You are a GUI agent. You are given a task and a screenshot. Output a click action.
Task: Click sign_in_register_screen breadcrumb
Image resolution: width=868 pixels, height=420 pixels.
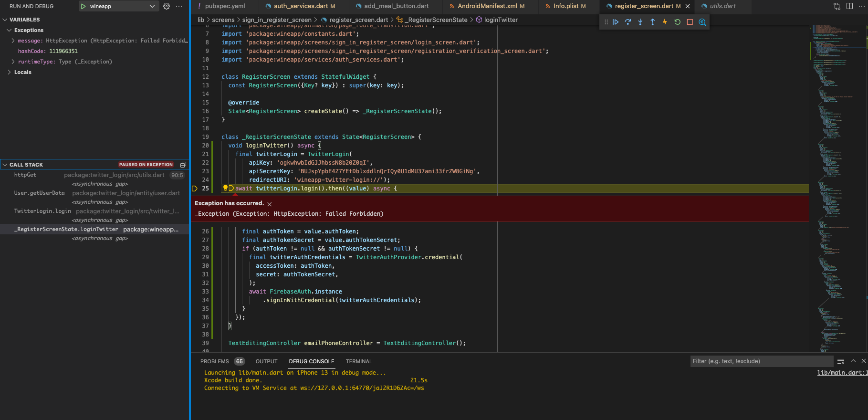click(277, 20)
